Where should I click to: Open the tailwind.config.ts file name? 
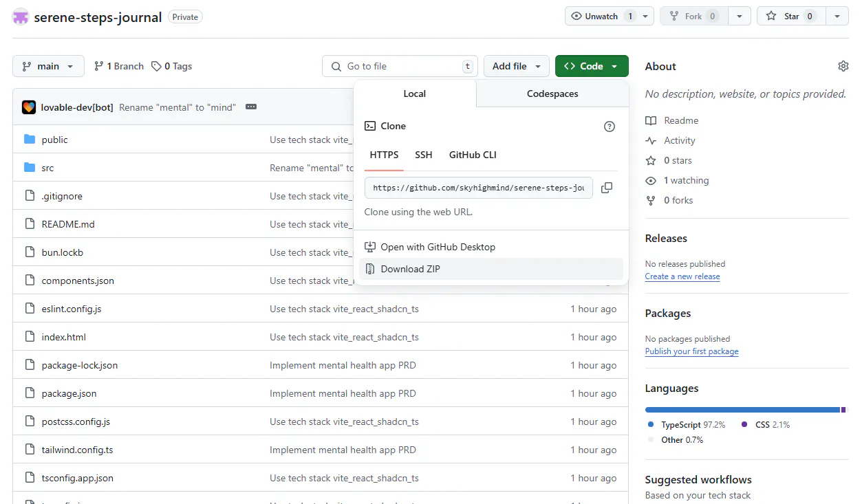77,450
